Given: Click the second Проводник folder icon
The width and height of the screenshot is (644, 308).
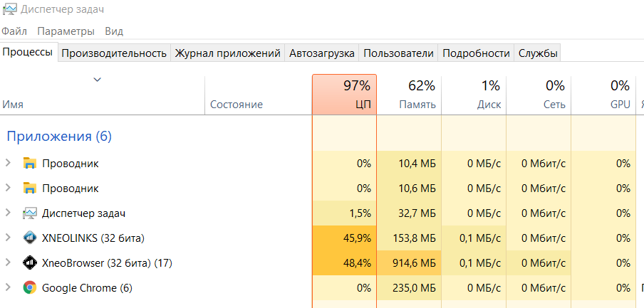Looking at the screenshot, I should pyautogui.click(x=30, y=188).
